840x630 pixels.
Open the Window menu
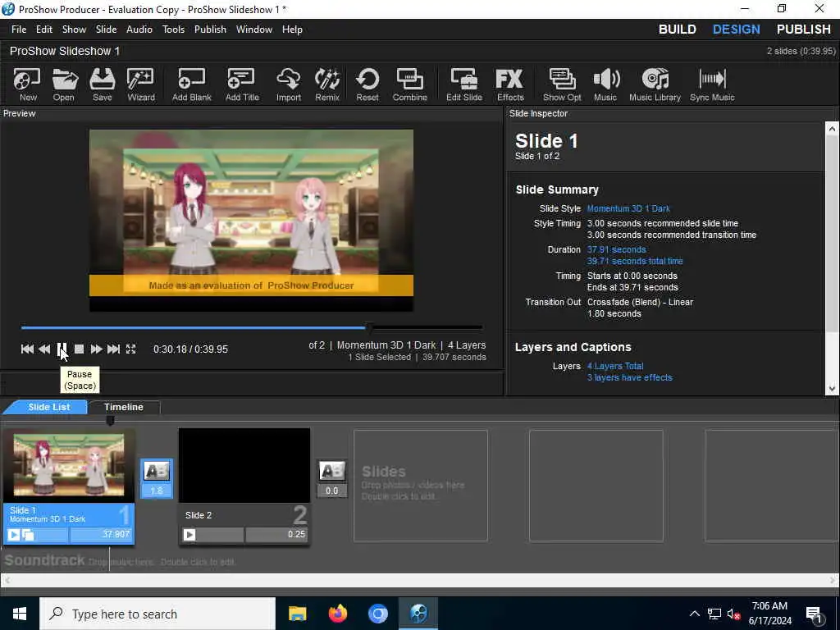pos(254,30)
